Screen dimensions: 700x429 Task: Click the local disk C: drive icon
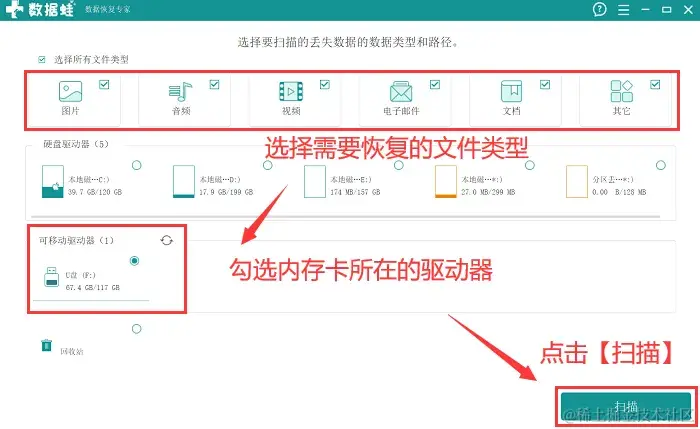point(52,181)
